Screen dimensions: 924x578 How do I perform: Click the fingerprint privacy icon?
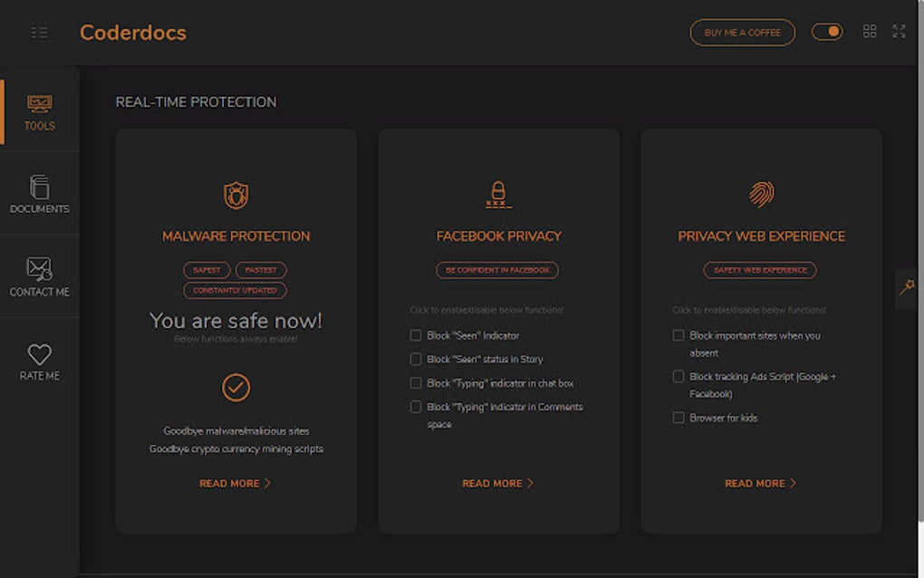761,194
